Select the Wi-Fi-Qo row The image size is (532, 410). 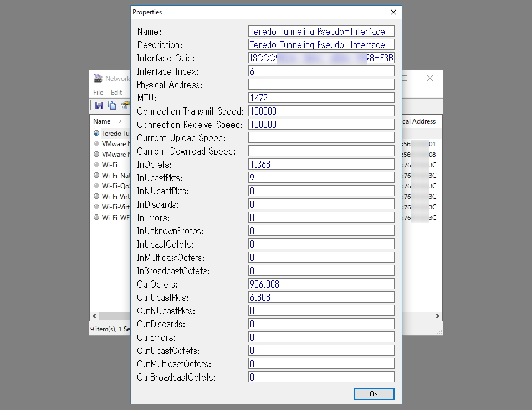116,186
